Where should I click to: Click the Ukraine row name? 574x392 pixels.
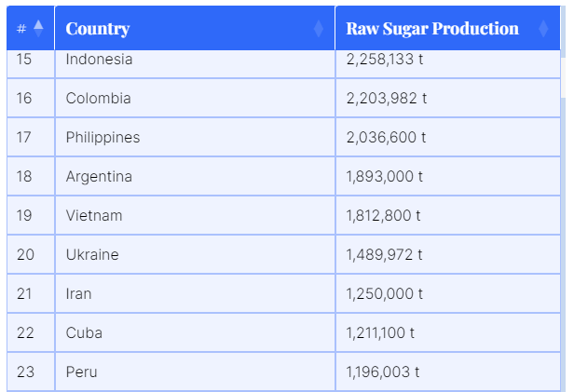pos(92,255)
